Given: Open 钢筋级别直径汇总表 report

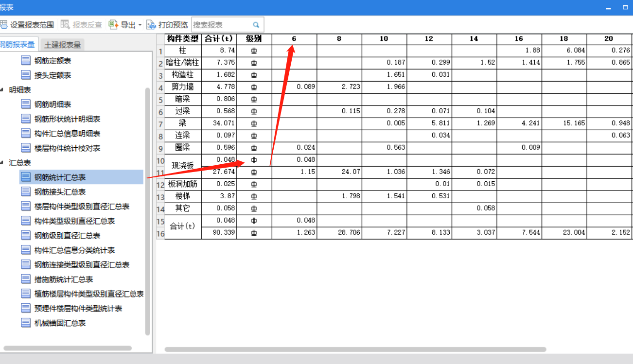Looking at the screenshot, I should [x=67, y=235].
